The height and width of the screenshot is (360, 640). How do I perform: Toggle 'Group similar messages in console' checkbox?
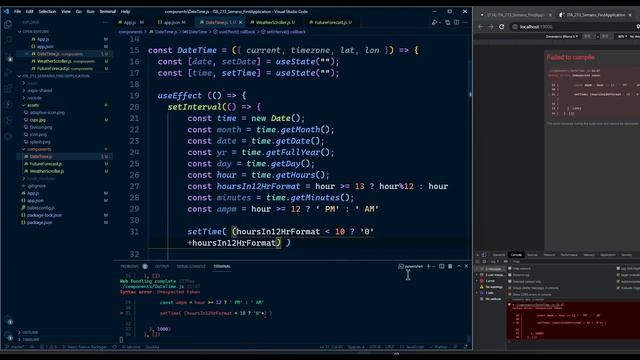tap(510, 288)
